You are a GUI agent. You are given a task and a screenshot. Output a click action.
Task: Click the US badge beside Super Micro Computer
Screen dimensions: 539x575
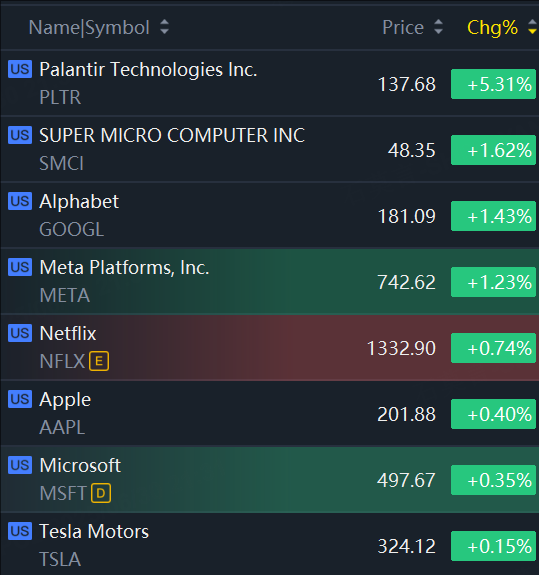pos(20,135)
